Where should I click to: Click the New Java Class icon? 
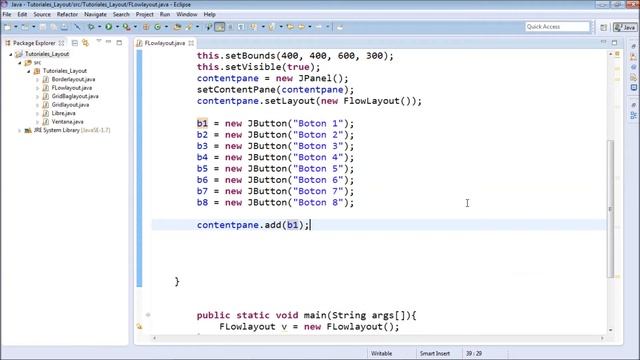click(158, 27)
